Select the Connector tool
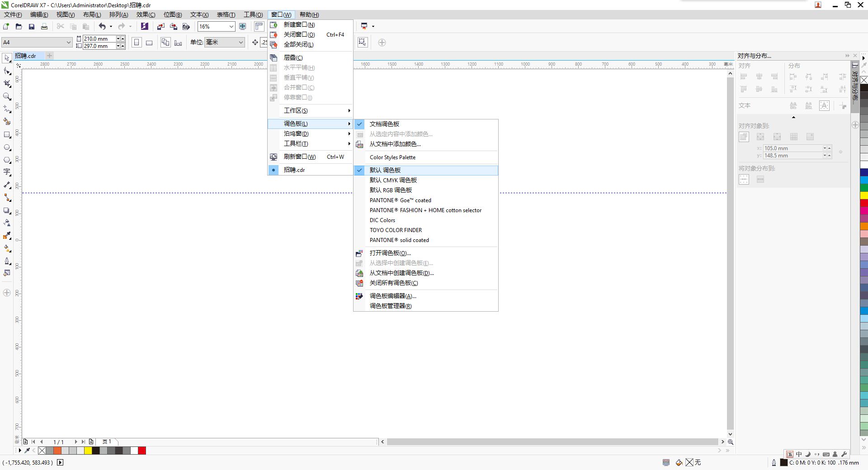 [x=7, y=198]
